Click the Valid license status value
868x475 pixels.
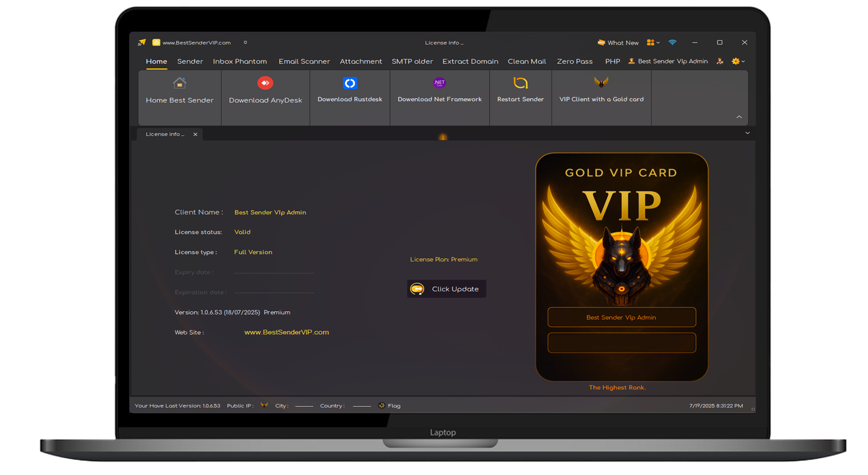[x=243, y=232]
